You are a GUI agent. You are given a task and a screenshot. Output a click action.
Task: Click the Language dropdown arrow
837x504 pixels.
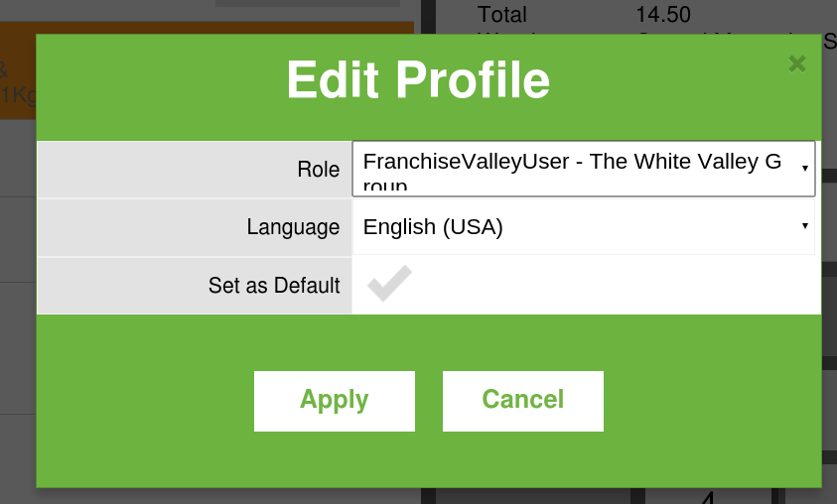[804, 226]
